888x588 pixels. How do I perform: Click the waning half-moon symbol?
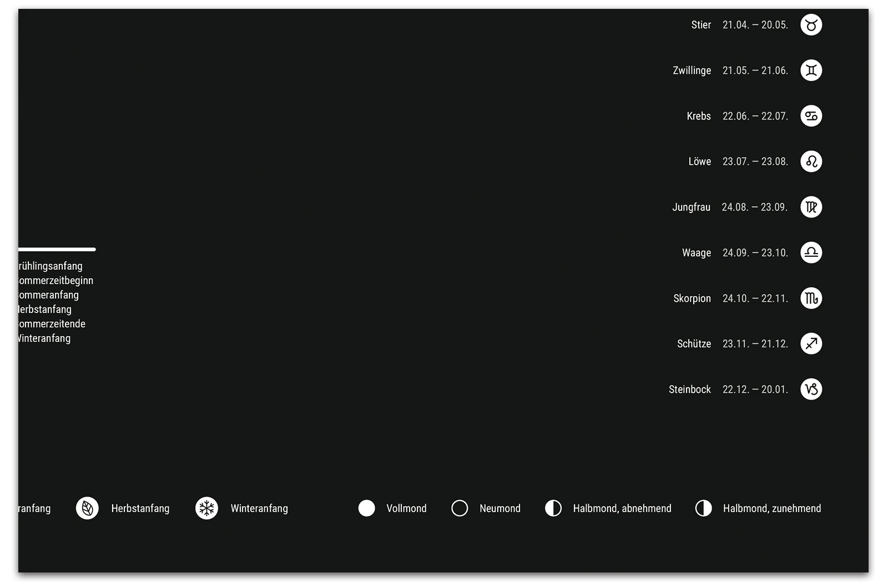[553, 508]
